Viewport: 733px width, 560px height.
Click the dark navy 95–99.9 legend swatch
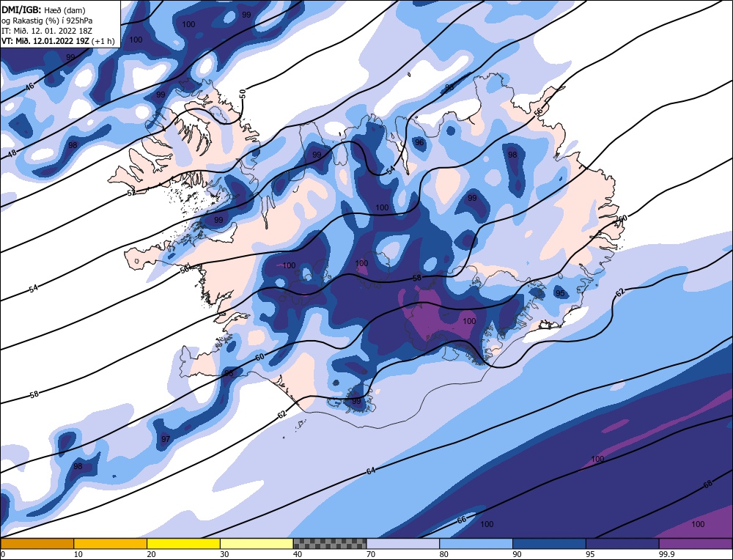[622, 544]
